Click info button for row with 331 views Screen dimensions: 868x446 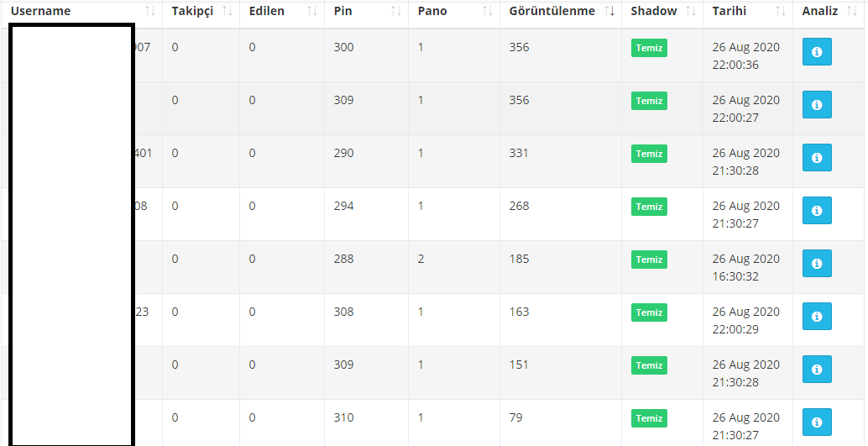click(817, 158)
